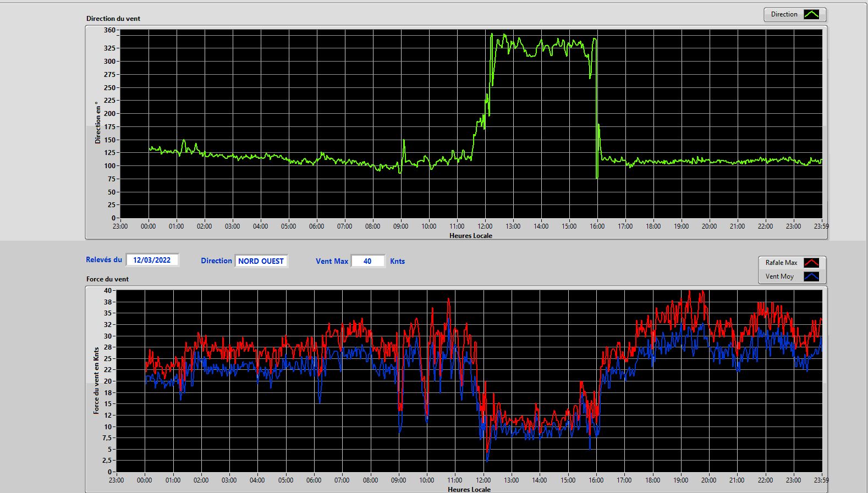
Task: Click the 360 value on direction axis
Action: pos(109,30)
